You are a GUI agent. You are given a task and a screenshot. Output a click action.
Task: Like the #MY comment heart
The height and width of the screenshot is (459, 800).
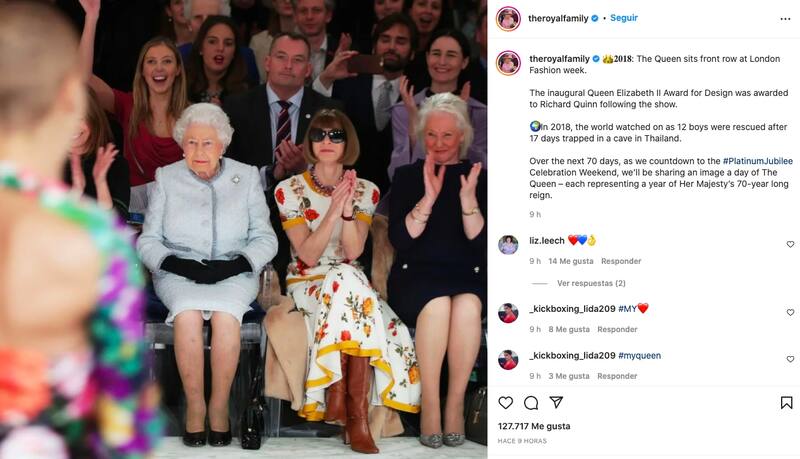[x=790, y=312]
